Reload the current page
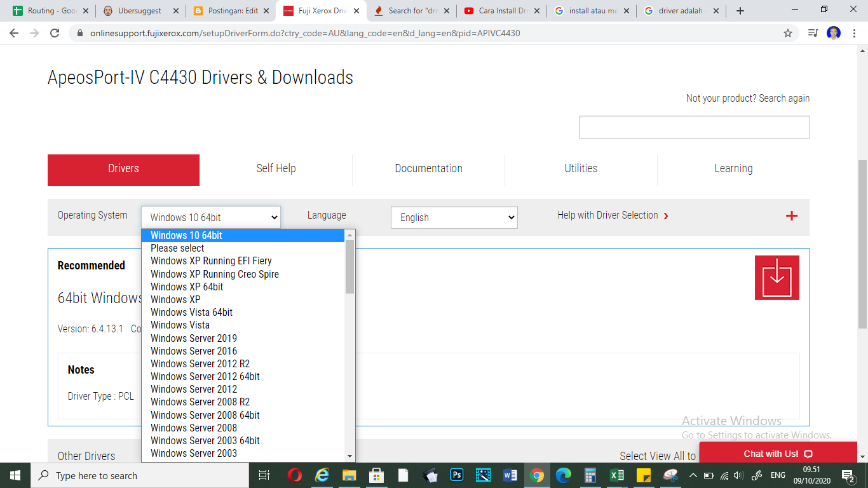 click(x=55, y=33)
